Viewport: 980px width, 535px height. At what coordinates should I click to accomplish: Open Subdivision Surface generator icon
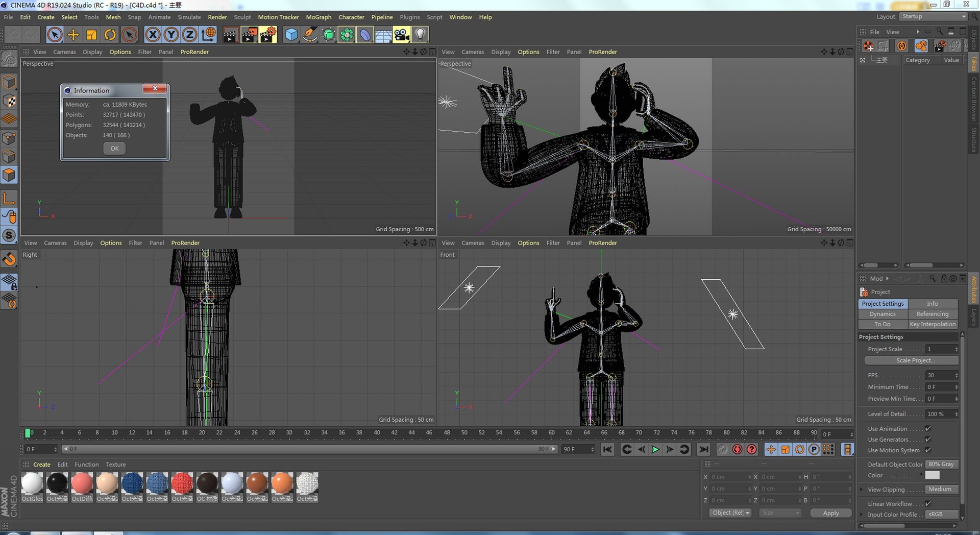coord(328,35)
